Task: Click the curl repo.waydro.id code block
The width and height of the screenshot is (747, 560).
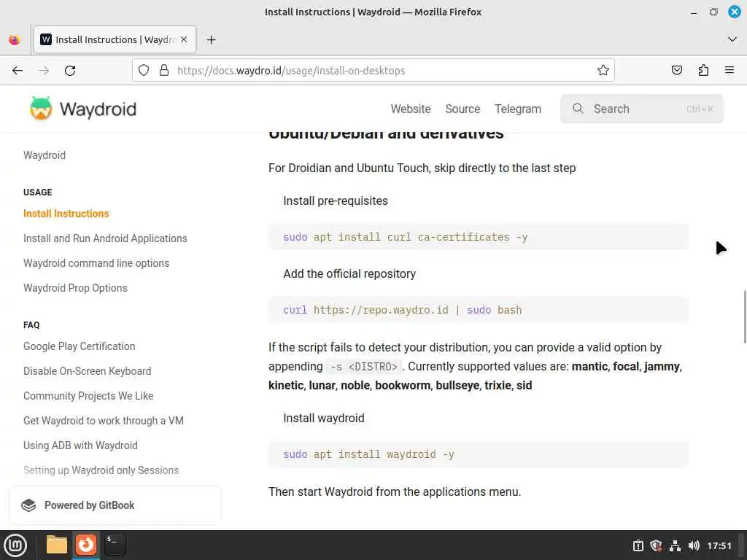Action: coord(479,310)
